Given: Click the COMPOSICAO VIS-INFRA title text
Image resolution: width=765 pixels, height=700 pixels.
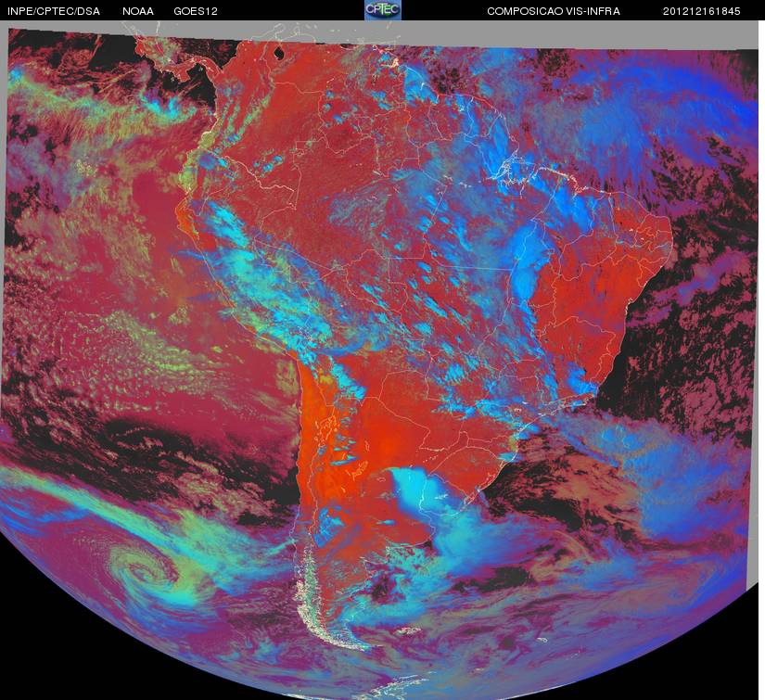Looking at the screenshot, I should (x=554, y=11).
